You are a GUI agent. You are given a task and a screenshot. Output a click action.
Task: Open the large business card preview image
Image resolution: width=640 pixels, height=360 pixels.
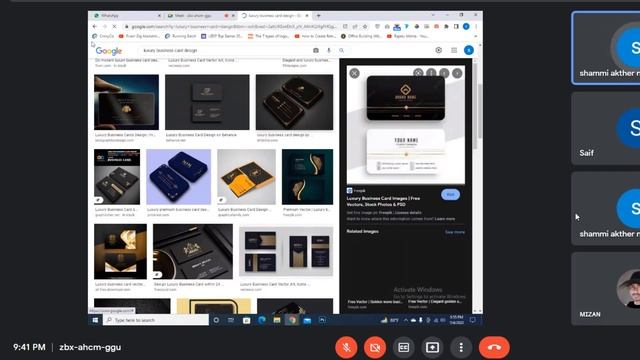pyautogui.click(x=406, y=125)
